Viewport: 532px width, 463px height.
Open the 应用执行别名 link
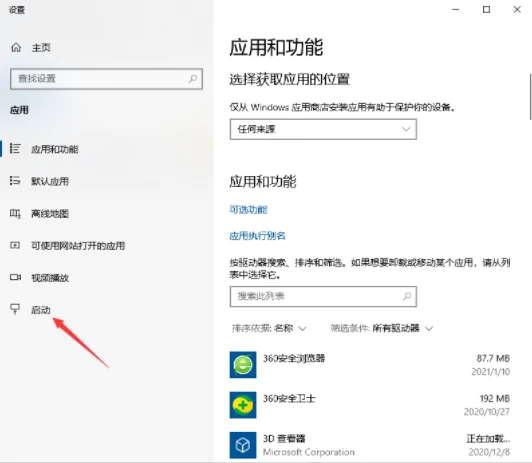[257, 236]
